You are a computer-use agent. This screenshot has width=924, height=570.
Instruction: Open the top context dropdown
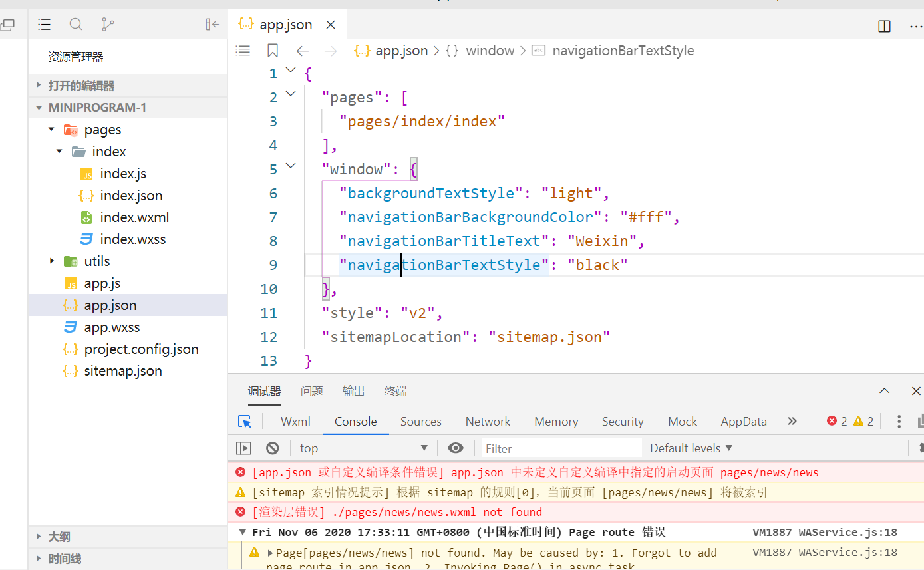(x=364, y=448)
